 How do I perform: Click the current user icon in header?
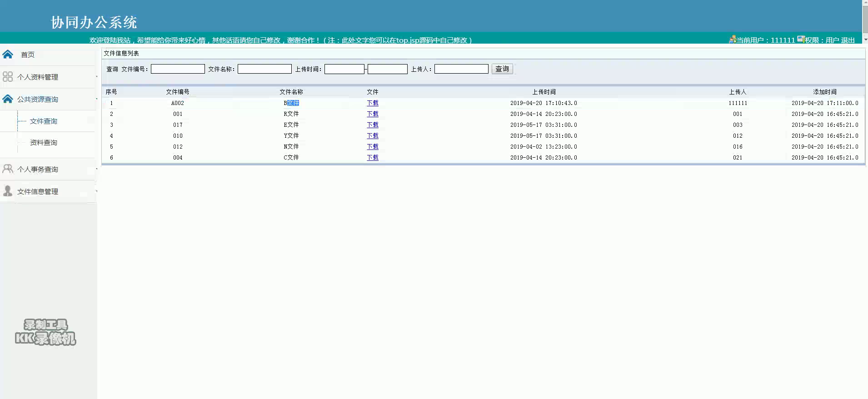pos(732,40)
